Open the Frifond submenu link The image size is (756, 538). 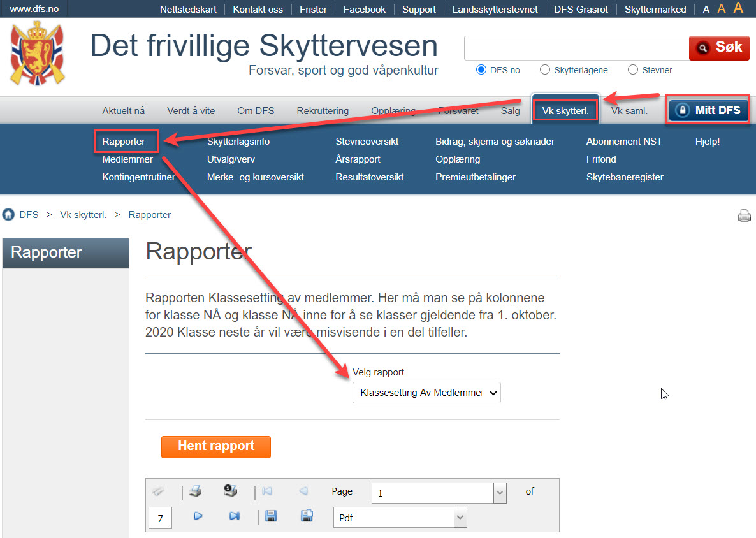[600, 159]
